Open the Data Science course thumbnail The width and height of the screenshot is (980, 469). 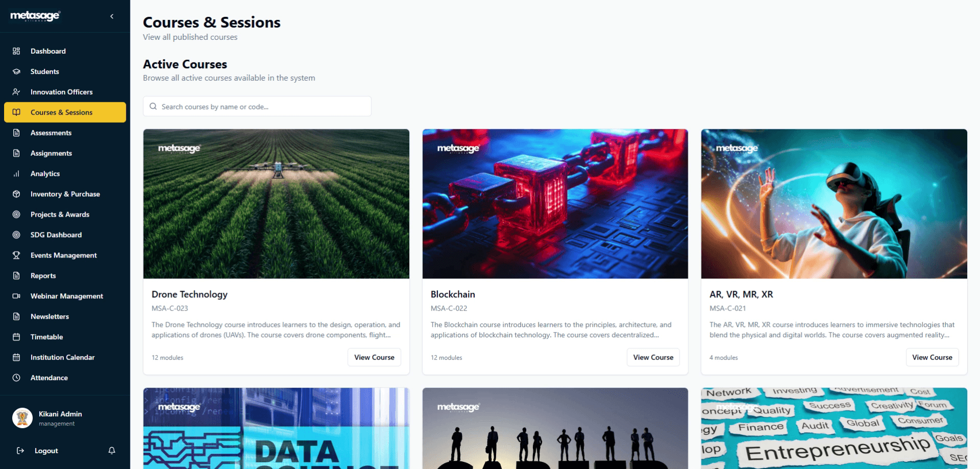276,428
